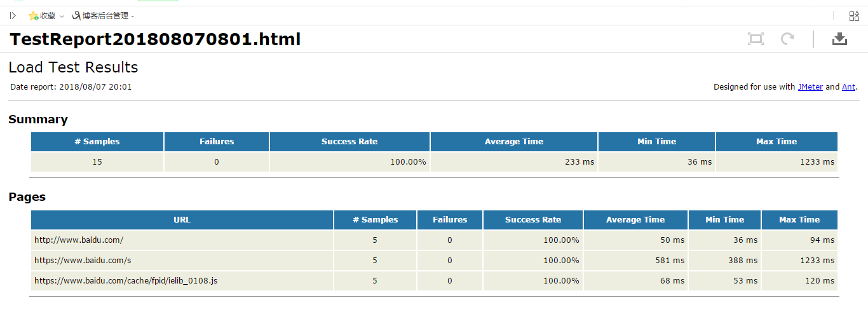Click the Summary # Samples column header

(x=97, y=142)
